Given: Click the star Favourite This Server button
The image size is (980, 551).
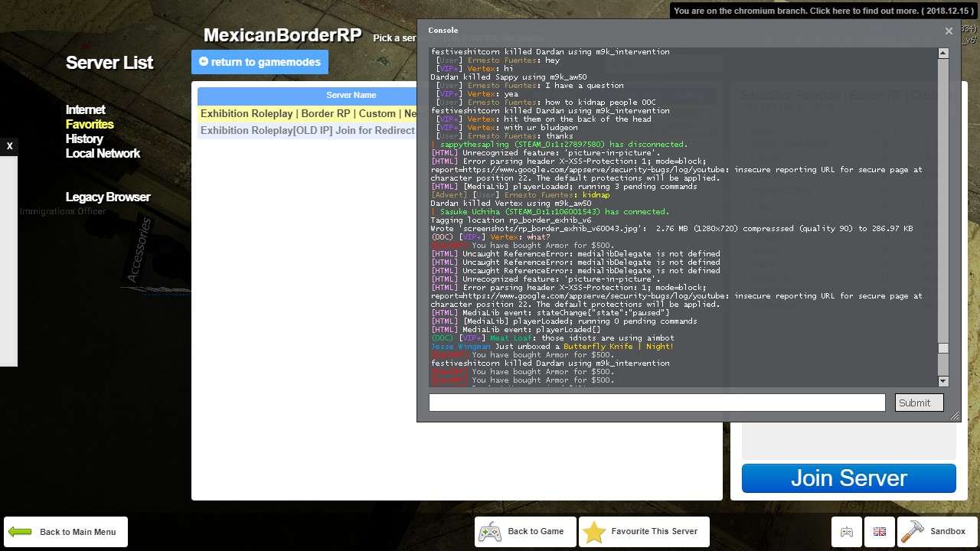Looking at the screenshot, I should tap(644, 532).
